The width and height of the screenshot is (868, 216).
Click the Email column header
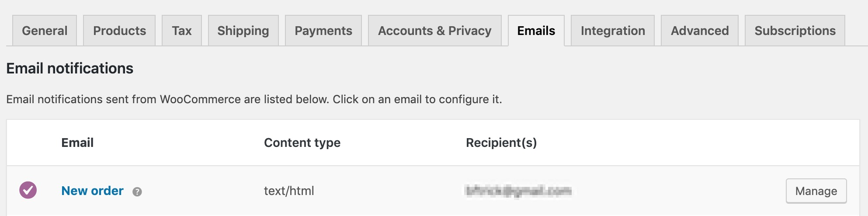coord(77,143)
